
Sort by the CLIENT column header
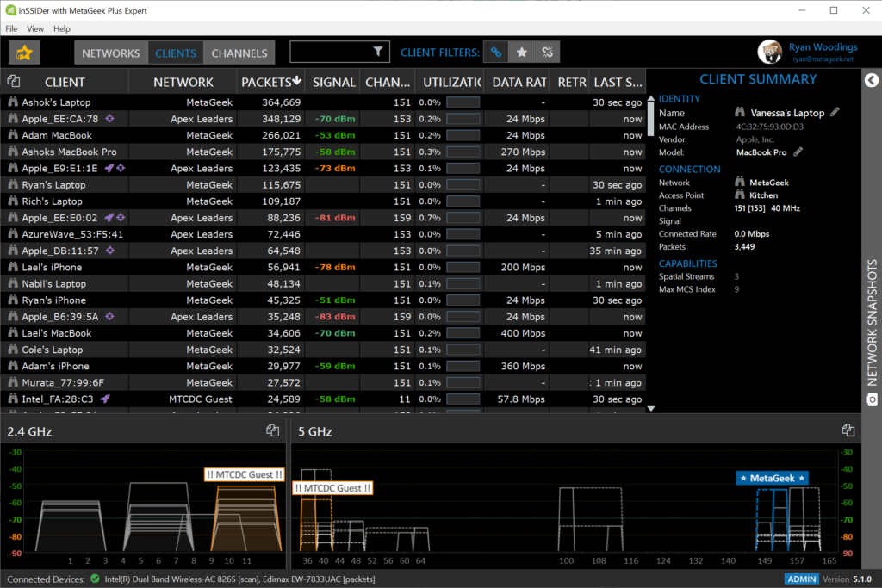pos(65,82)
